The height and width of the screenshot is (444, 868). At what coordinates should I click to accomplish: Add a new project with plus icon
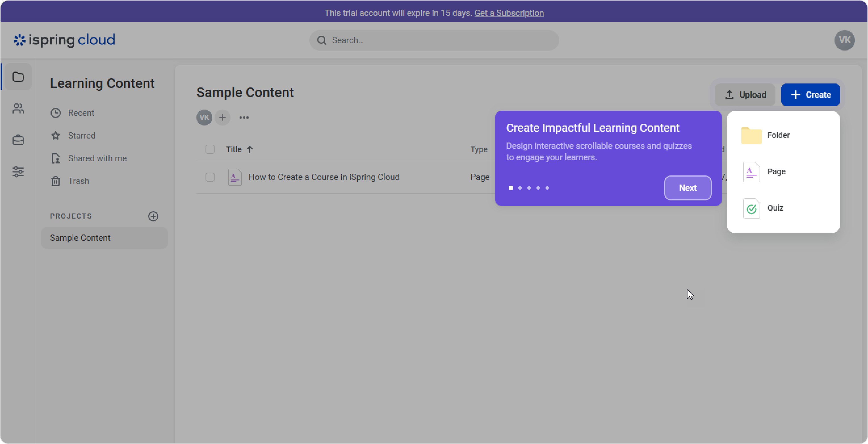tap(153, 216)
